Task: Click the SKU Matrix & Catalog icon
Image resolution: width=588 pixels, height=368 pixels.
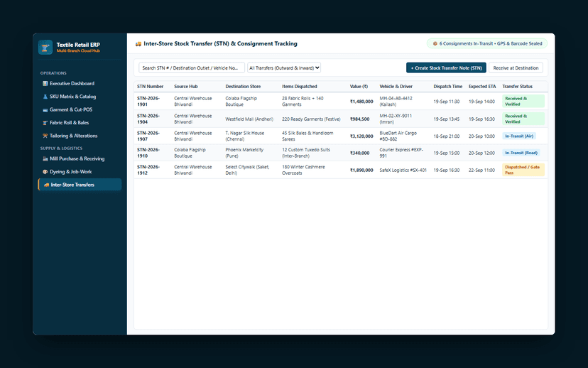Action: point(45,97)
